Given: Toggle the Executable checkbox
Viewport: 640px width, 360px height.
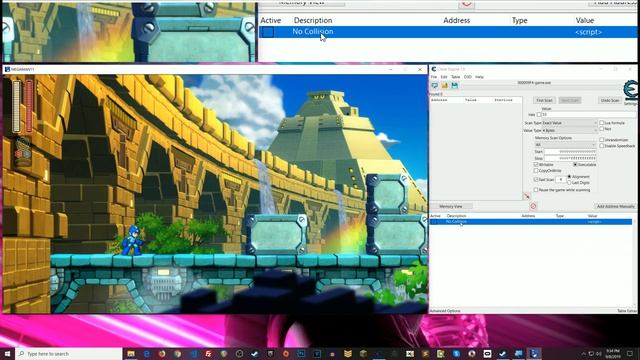Looking at the screenshot, I should coord(575,164).
